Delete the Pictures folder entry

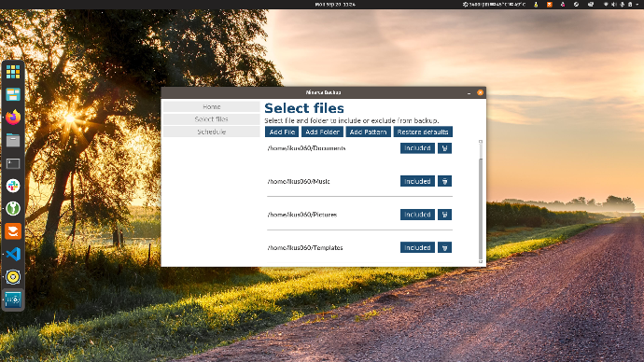[444, 215]
